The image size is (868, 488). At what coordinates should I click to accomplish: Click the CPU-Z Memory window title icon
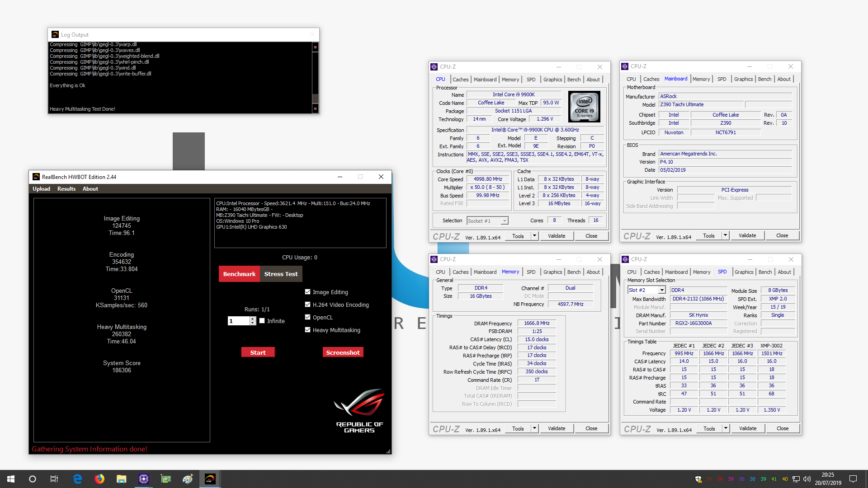click(434, 259)
